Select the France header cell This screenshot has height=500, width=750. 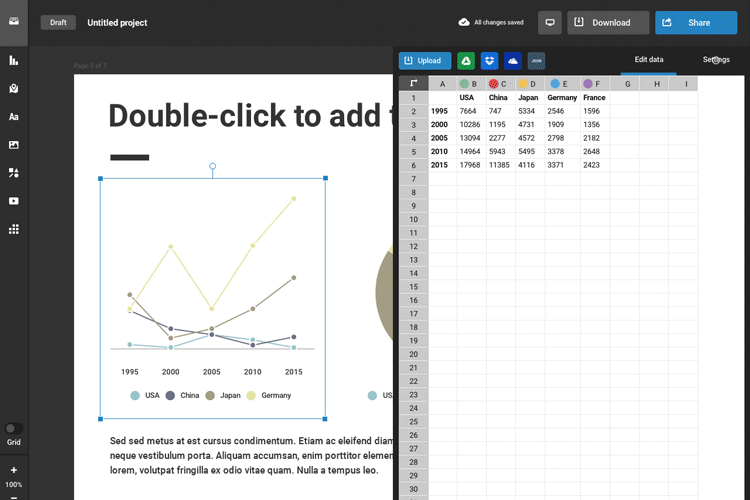tap(595, 98)
